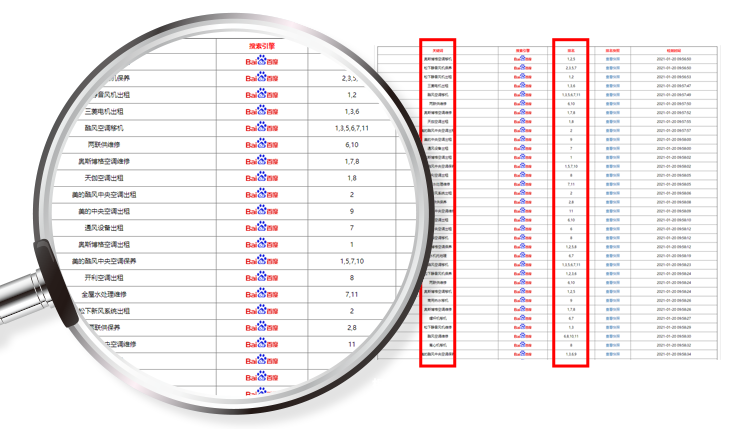This screenshot has height=429, width=750.
Task: Click the Baidu logo in 通风设备出租 row
Action: [262, 227]
